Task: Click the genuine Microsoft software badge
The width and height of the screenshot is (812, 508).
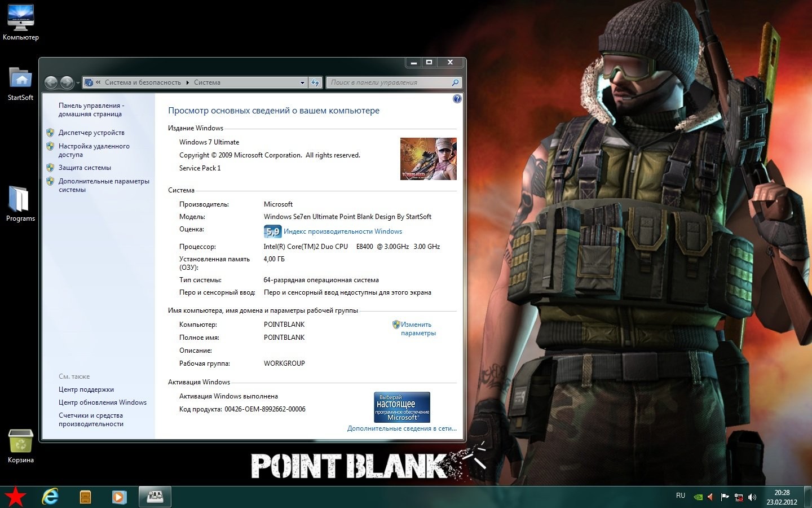Action: [x=402, y=407]
